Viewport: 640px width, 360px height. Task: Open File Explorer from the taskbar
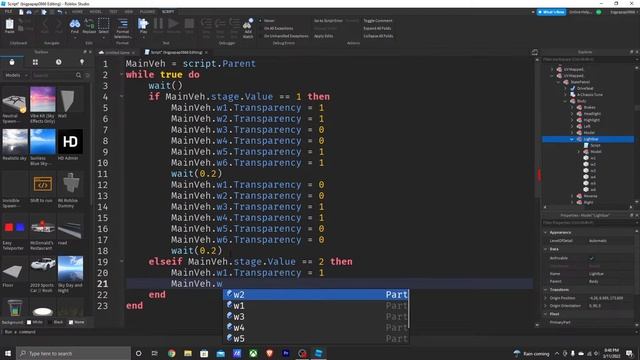click(x=188, y=353)
